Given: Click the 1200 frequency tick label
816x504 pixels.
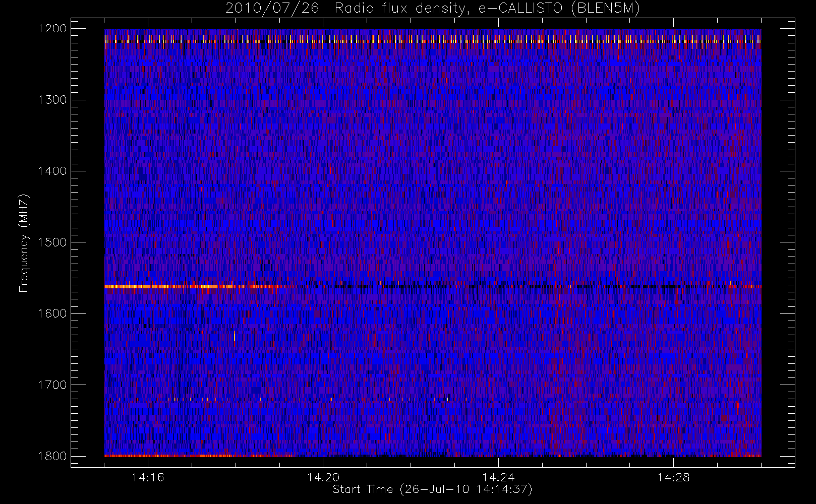Looking at the screenshot, I should tap(52, 29).
